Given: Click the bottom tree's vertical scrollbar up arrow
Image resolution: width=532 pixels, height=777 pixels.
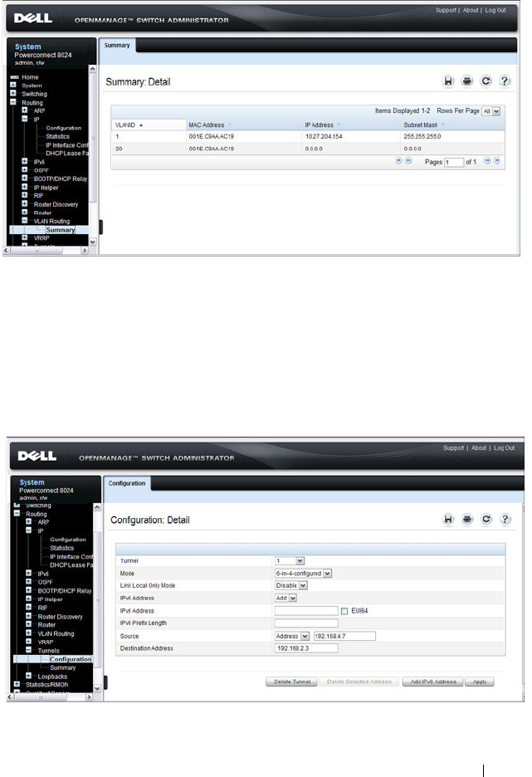Looking at the screenshot, I should (x=97, y=507).
